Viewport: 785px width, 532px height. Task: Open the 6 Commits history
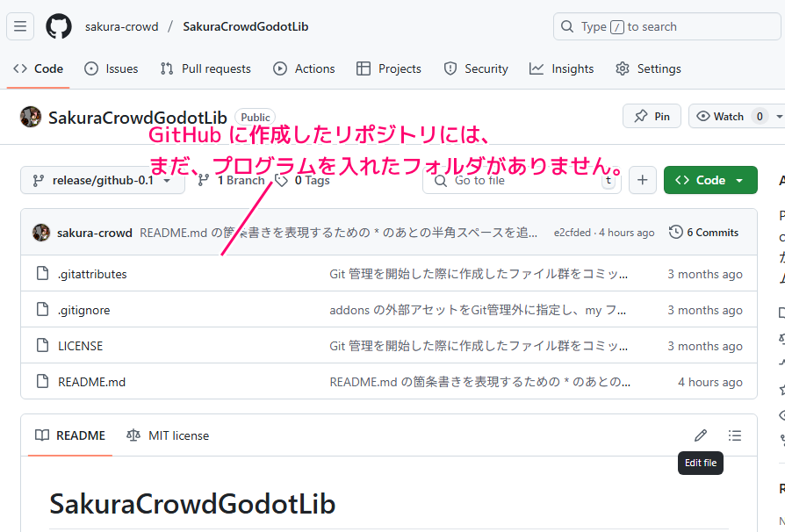coord(703,233)
